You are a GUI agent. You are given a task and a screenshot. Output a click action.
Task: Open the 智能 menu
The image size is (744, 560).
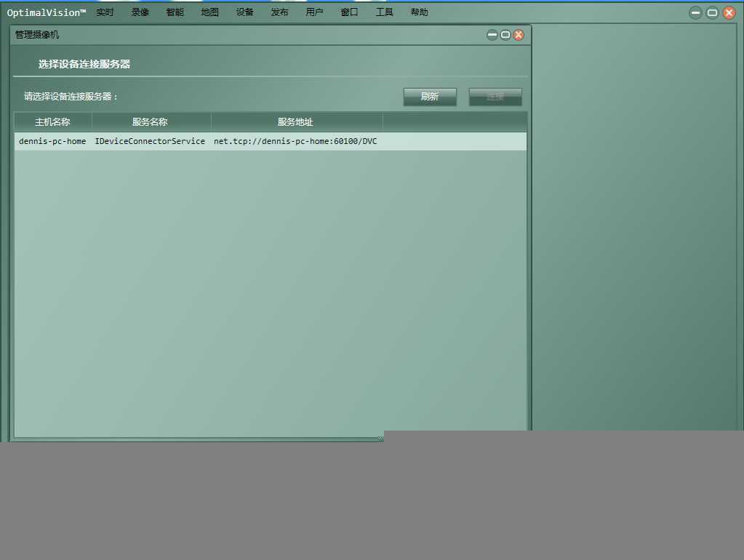[x=175, y=12]
